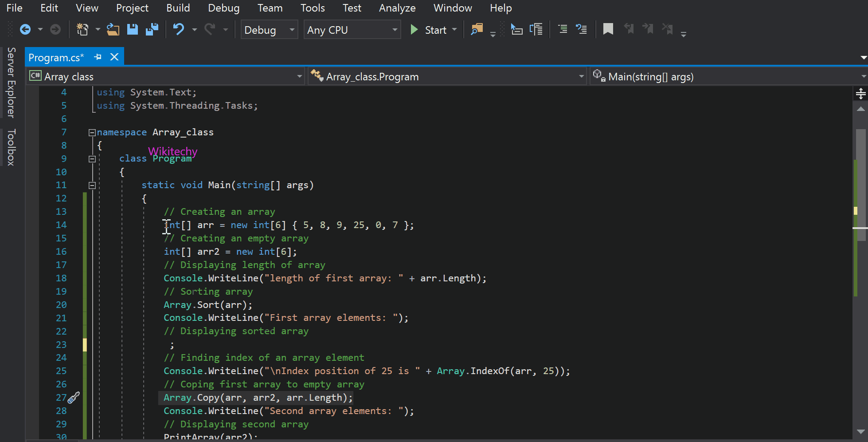Open the File menu
Viewport: 868px width, 442px height.
click(x=14, y=8)
